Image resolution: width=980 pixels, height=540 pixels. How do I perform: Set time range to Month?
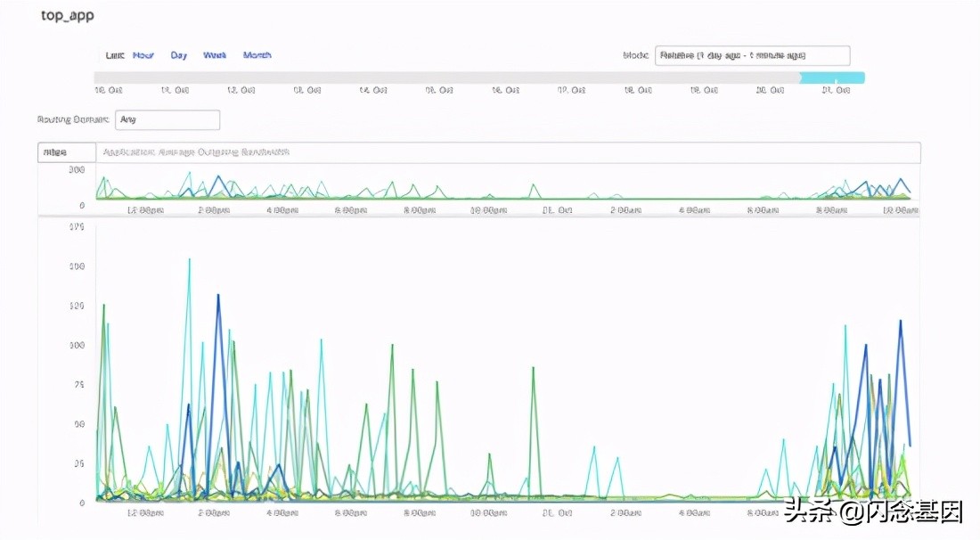pos(257,55)
